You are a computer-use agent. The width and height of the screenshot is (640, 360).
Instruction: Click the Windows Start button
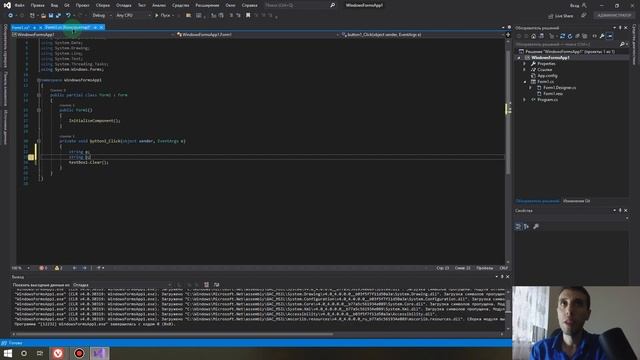8,353
